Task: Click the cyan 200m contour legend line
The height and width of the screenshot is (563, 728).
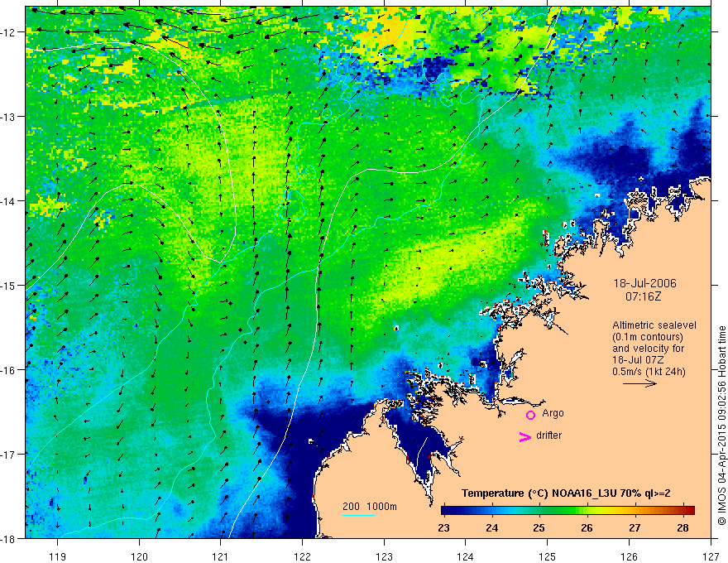Action: point(359,515)
